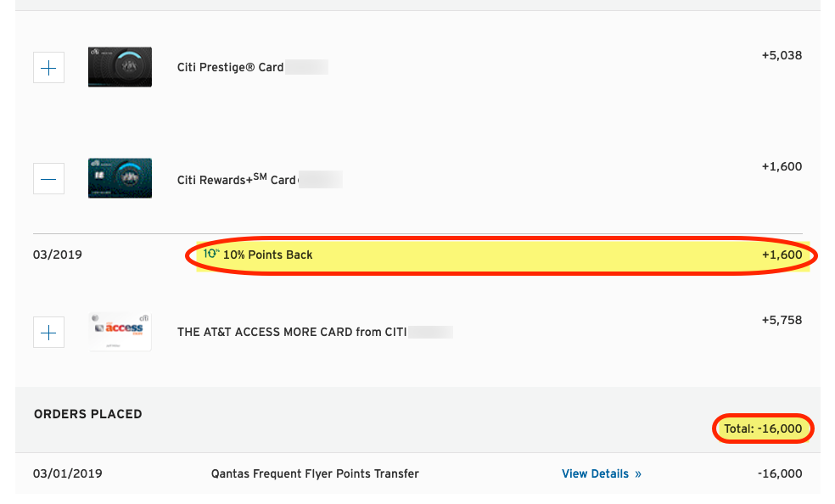
Task: Click the -16,000 transfer amount
Action: tap(780, 473)
